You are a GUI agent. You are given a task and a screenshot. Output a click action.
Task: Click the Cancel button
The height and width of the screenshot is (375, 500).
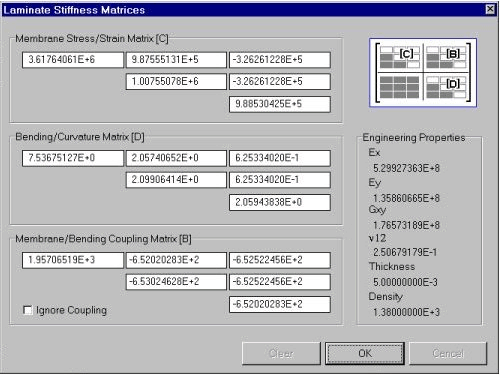(x=448, y=353)
